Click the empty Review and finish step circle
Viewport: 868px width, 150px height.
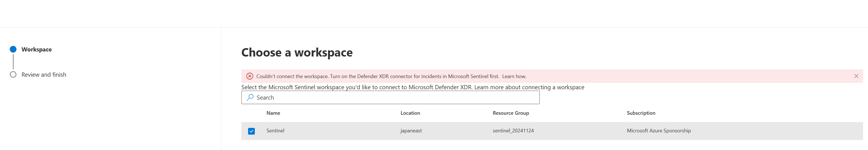13,74
